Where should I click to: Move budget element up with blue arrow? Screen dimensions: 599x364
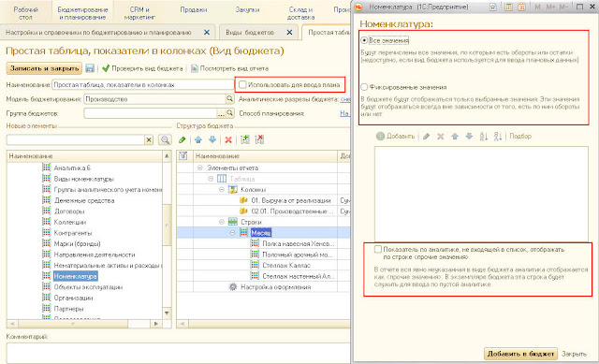pos(198,139)
